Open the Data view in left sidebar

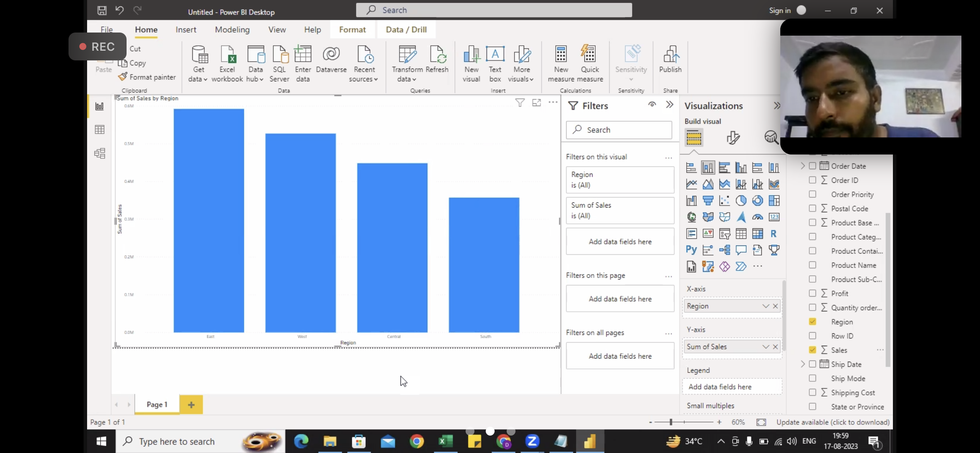tap(99, 130)
